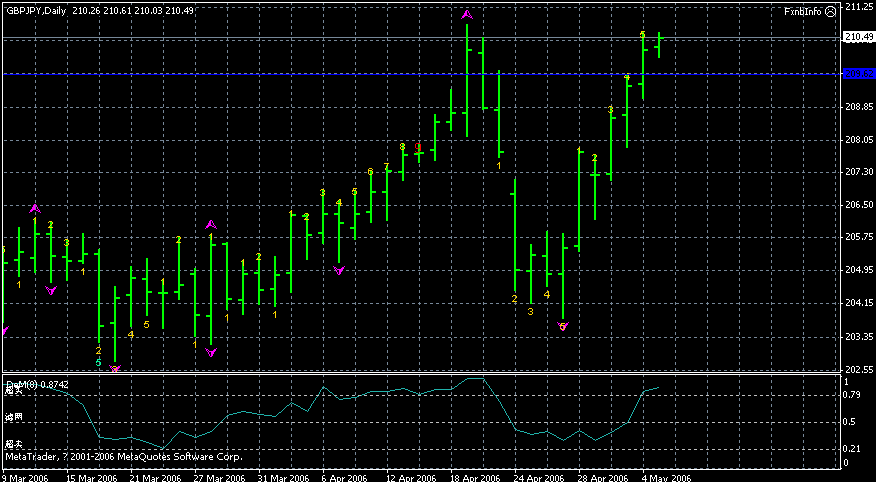Select the magenta up-fractal arrow above the highest peak
Image resolution: width=876 pixels, height=482 pixels.
pyautogui.click(x=467, y=15)
